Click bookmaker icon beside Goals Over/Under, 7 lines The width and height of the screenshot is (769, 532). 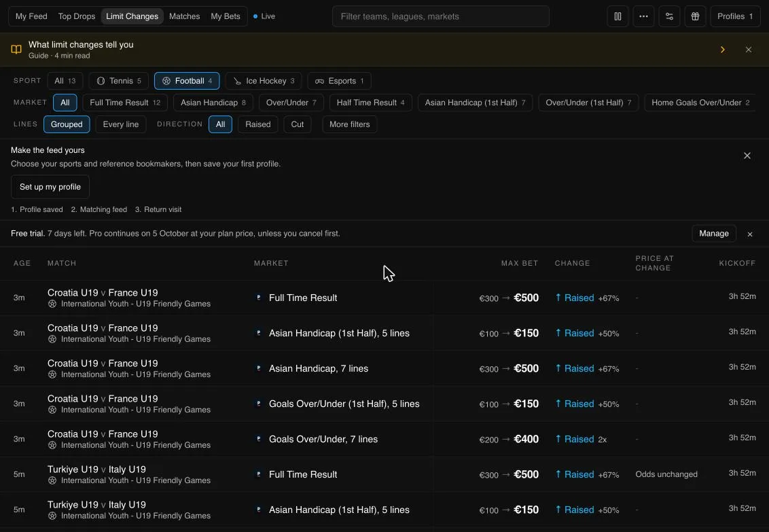pos(258,439)
